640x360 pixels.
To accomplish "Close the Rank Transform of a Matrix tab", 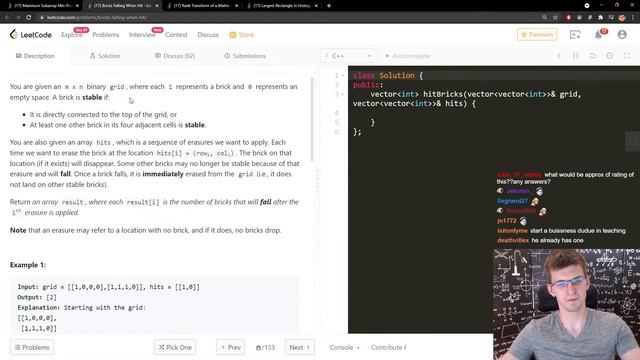I will (x=236, y=6).
